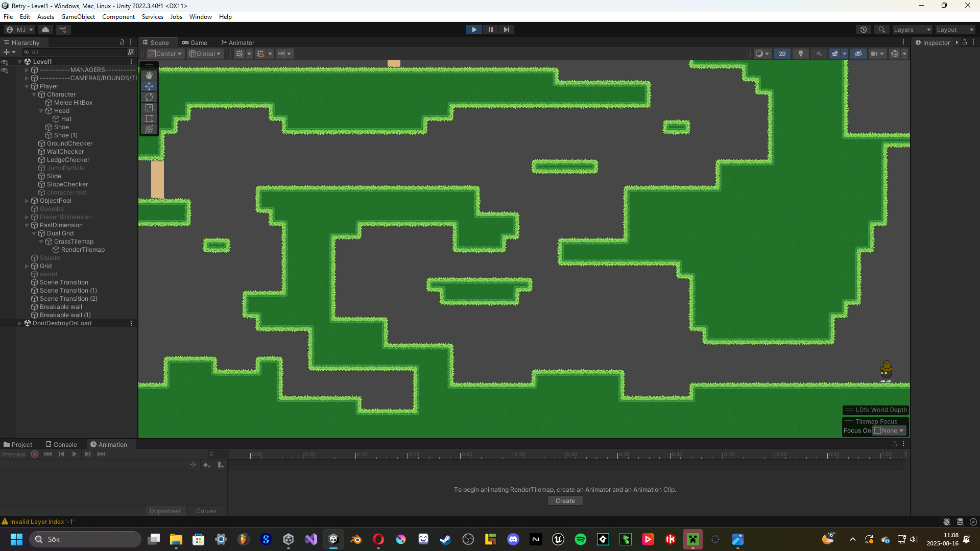The height and width of the screenshot is (551, 980).
Task: Open the Animator tab
Action: (237, 43)
